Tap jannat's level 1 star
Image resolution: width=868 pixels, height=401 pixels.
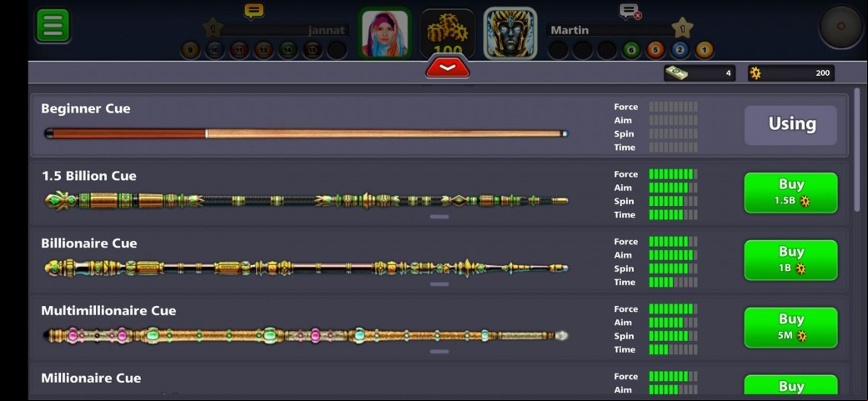point(212,28)
